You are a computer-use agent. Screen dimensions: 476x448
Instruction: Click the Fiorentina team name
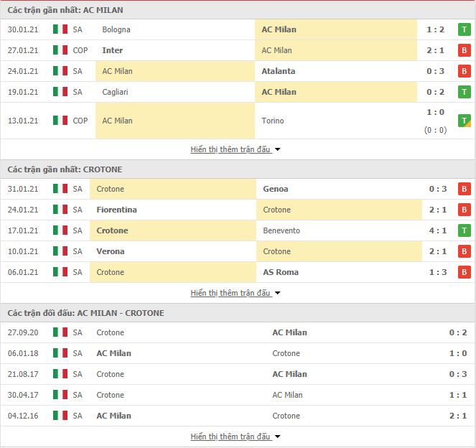(116, 210)
